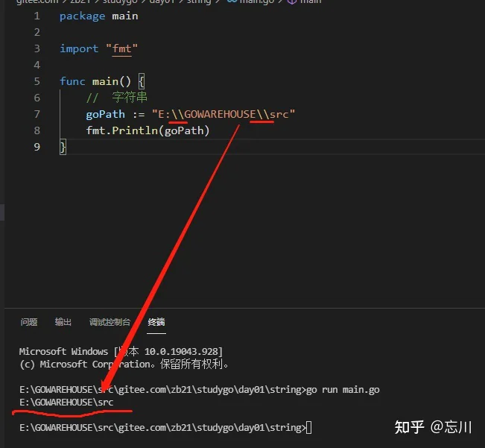Image resolution: width=485 pixels, height=448 pixels.
Task: Click the "fmt" import string
Action: (x=121, y=48)
